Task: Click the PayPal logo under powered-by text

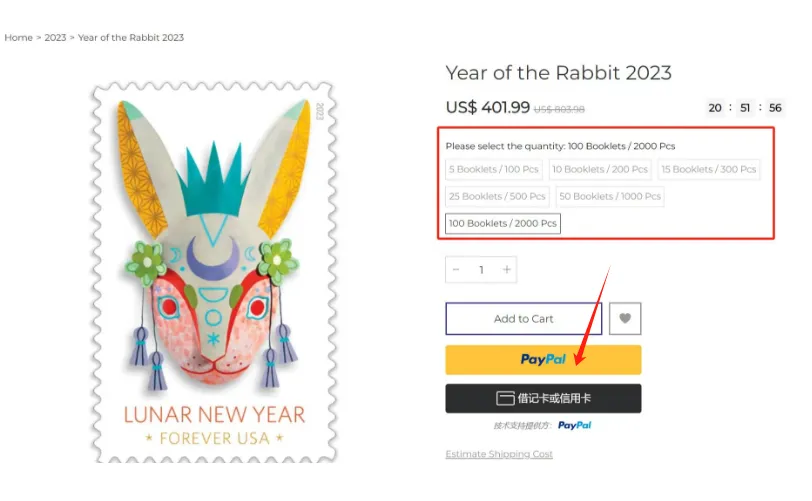Action: (574, 425)
